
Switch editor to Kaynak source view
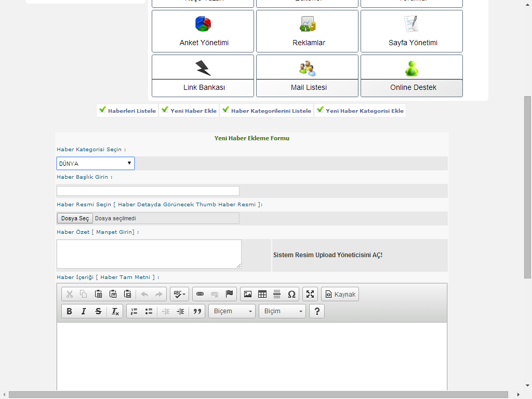coord(340,294)
